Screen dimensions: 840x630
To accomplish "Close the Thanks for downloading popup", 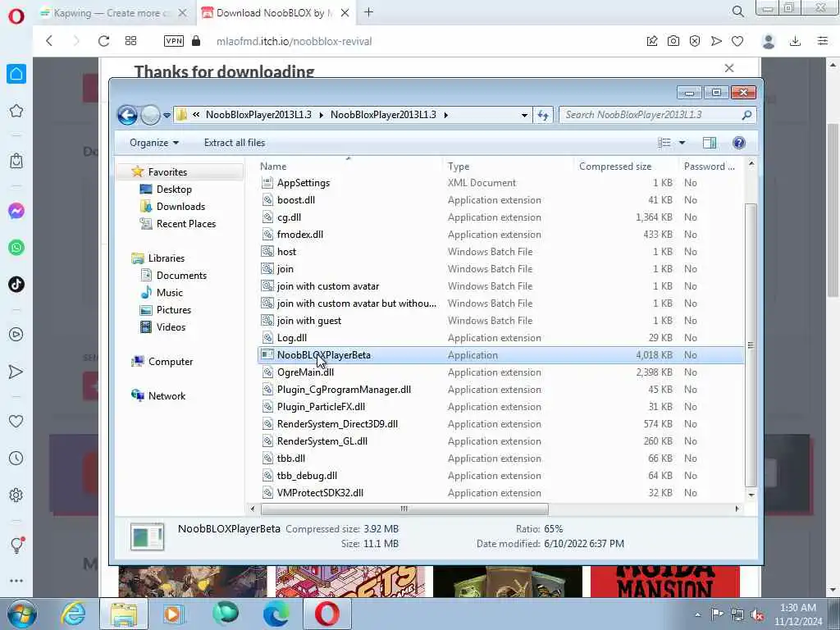I will click(x=729, y=68).
